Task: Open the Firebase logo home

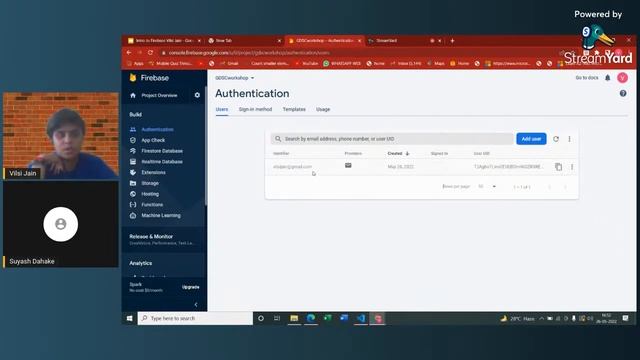Action: [149, 78]
